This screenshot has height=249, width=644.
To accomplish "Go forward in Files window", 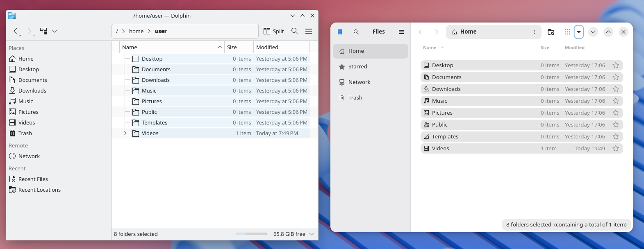I will click(437, 32).
